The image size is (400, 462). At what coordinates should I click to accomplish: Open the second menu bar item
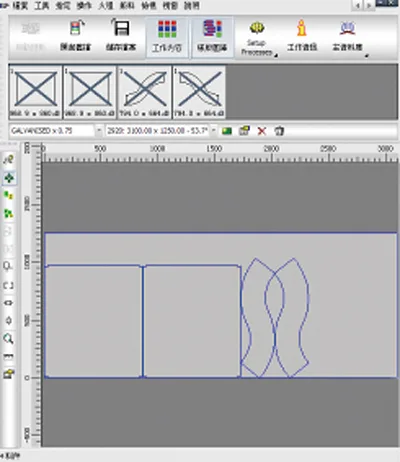(42, 6)
